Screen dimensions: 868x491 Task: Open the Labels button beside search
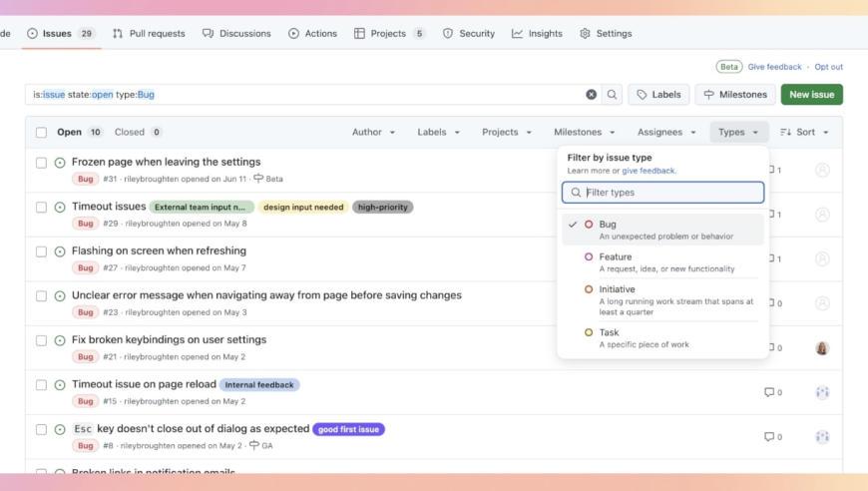click(x=658, y=95)
